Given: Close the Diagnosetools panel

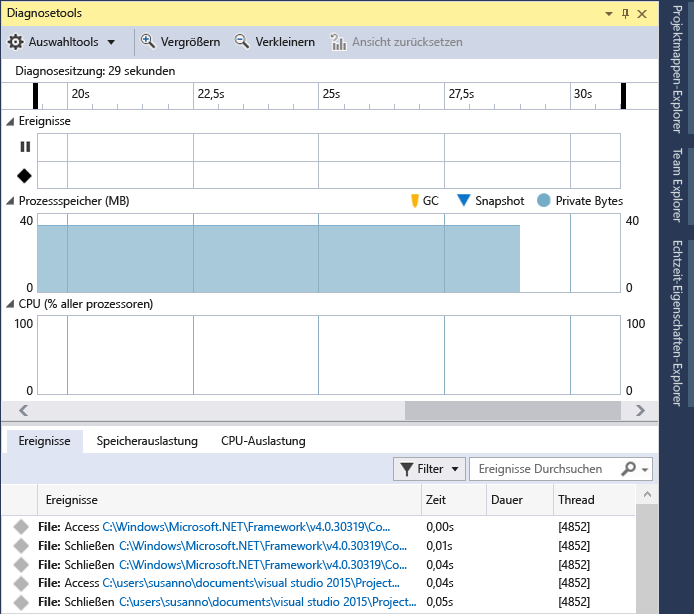Looking at the screenshot, I should 642,14.
